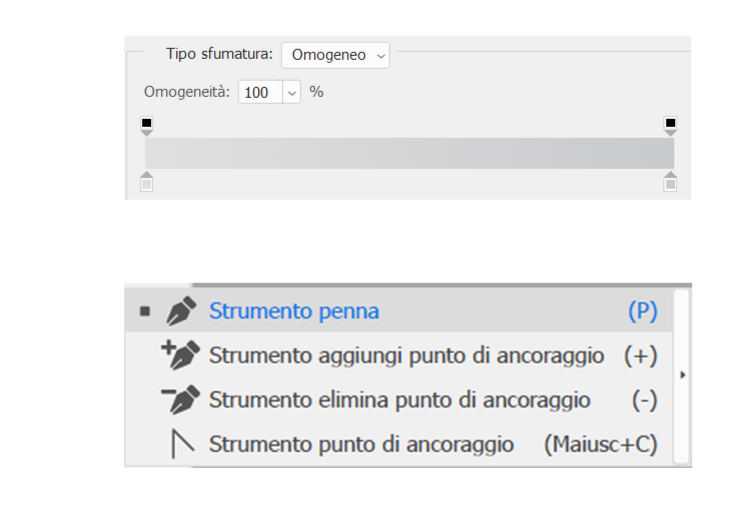The width and height of the screenshot is (754, 505).
Task: Click the small arrow on flyout's right edge
Action: 683,375
